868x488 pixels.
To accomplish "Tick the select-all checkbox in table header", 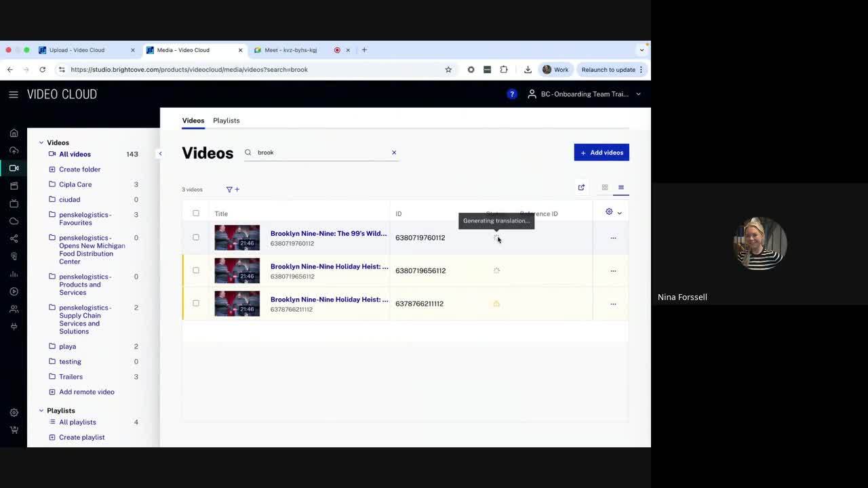I will (x=196, y=213).
